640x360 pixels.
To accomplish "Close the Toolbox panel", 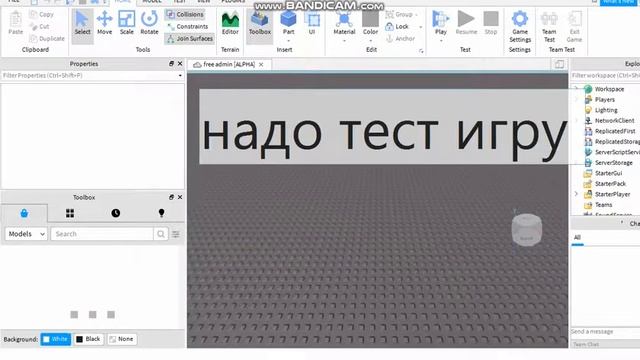I will pyautogui.click(x=180, y=197).
